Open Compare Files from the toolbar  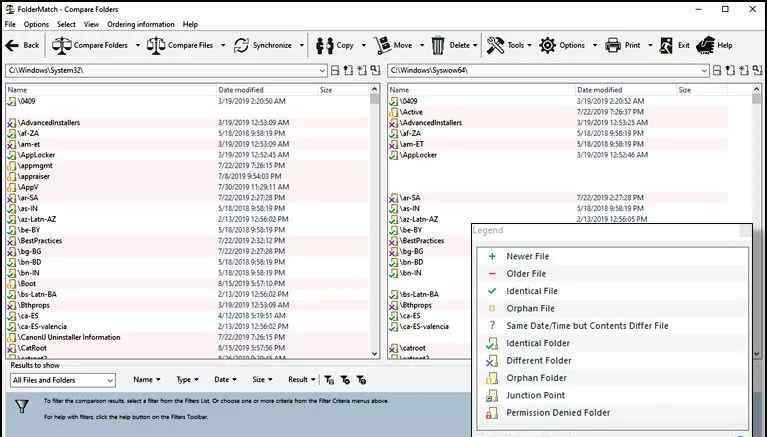(x=180, y=45)
